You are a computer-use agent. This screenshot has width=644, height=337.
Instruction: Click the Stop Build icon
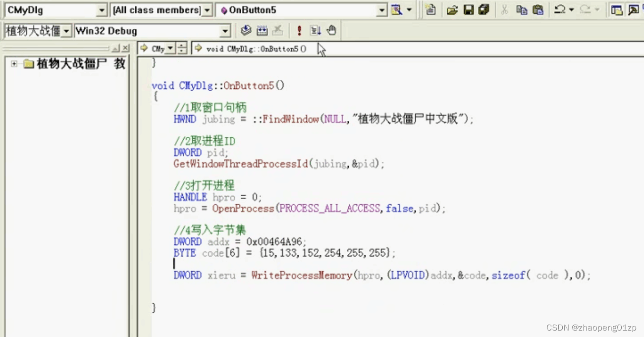278,31
